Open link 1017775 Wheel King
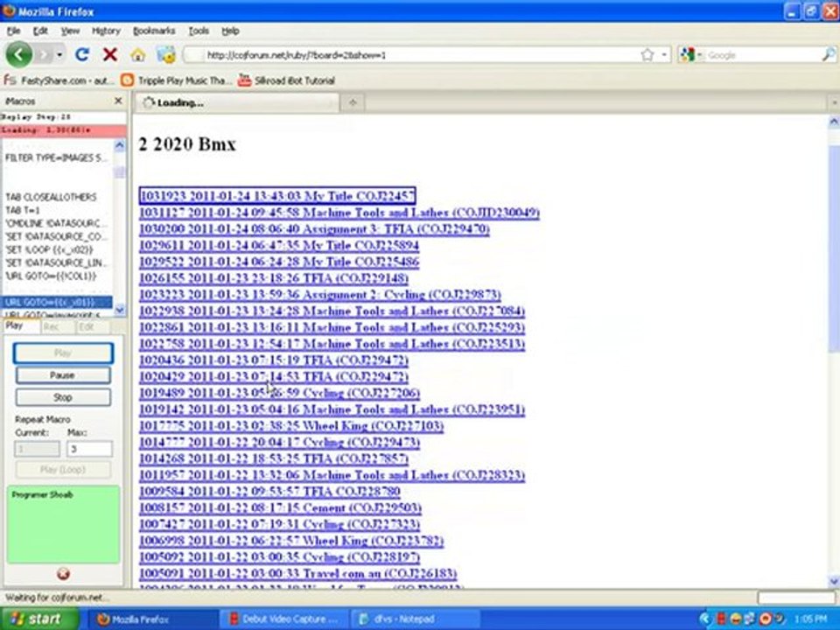Viewport: 840px width, 630px height. click(x=291, y=425)
